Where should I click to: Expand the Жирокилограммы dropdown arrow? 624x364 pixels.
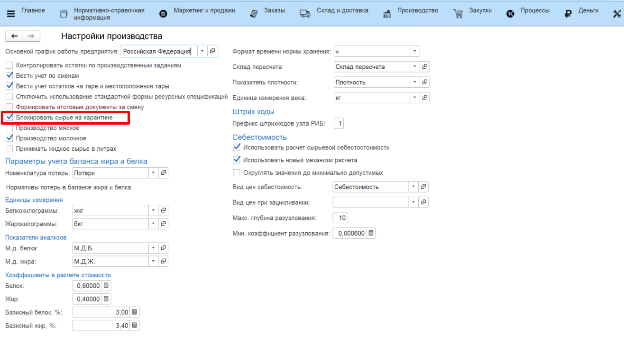[x=153, y=223]
